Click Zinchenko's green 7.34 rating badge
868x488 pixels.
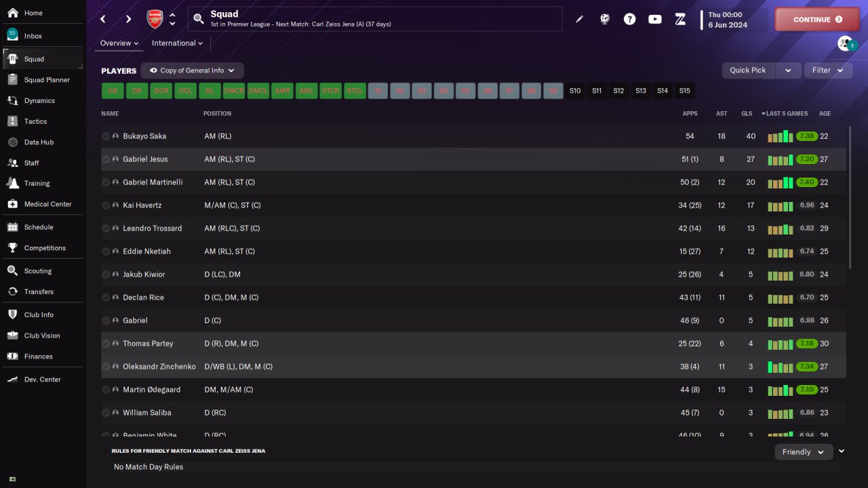click(806, 367)
